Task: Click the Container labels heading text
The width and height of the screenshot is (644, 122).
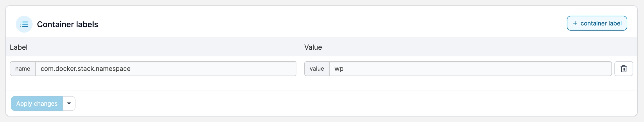Action: coord(67,24)
